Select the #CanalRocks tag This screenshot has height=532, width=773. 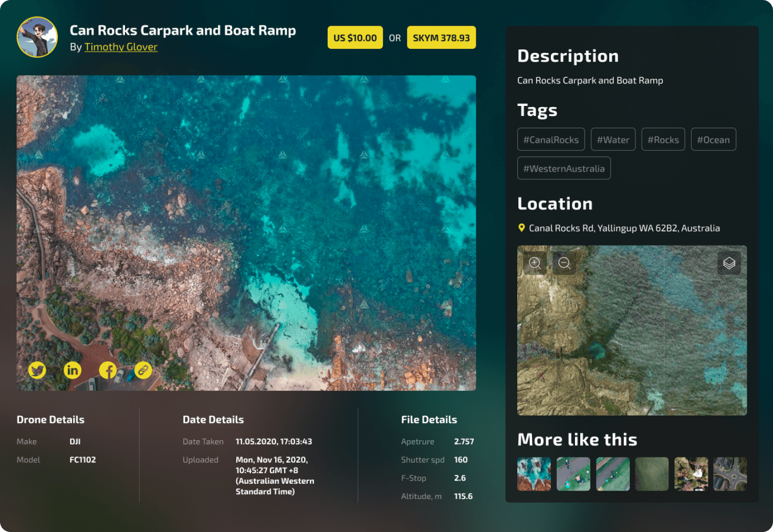[x=551, y=140]
